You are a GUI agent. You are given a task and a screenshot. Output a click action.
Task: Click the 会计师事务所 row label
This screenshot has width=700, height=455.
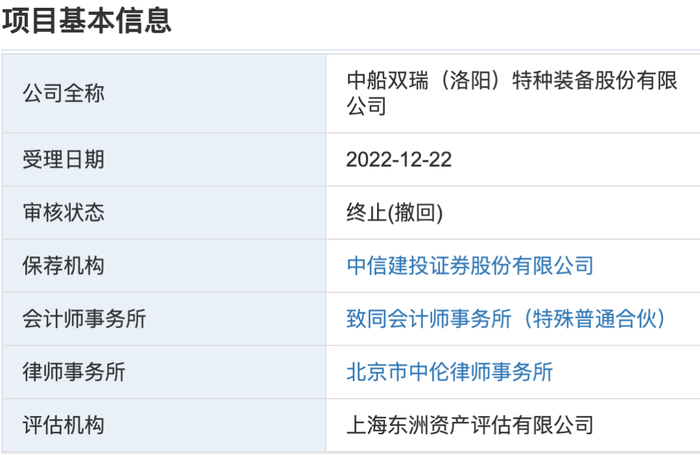point(84,319)
